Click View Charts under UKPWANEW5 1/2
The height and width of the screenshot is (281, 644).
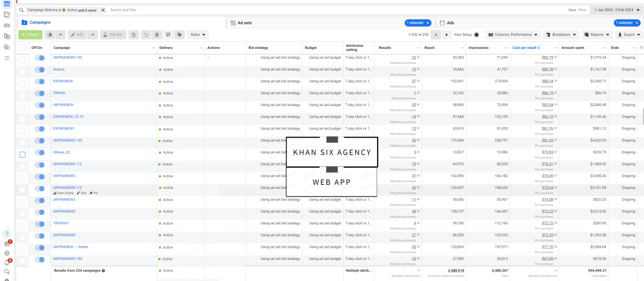[63, 193]
